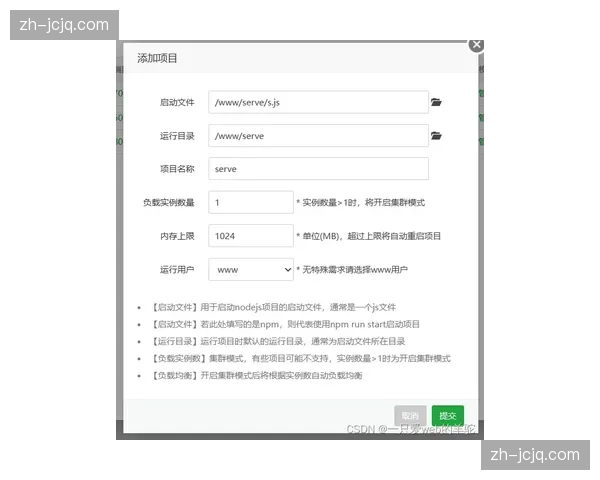Click the 内存上限 label
The width and height of the screenshot is (600, 480).
pyautogui.click(x=177, y=236)
